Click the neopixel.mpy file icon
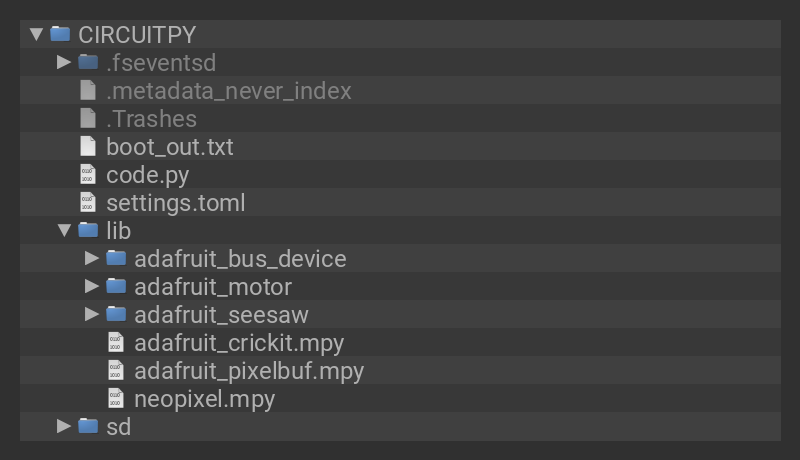The height and width of the screenshot is (460, 800). 116,398
